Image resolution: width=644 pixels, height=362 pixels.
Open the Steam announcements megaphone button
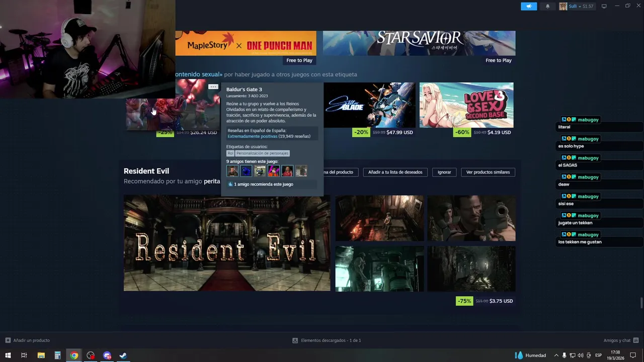[x=529, y=6]
